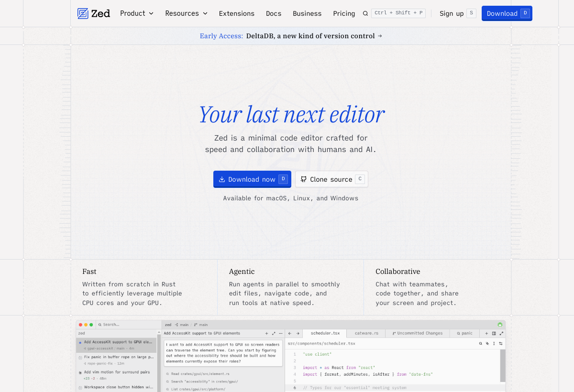The width and height of the screenshot is (574, 392).
Task: Click the Zed logo icon
Action: [x=83, y=13]
